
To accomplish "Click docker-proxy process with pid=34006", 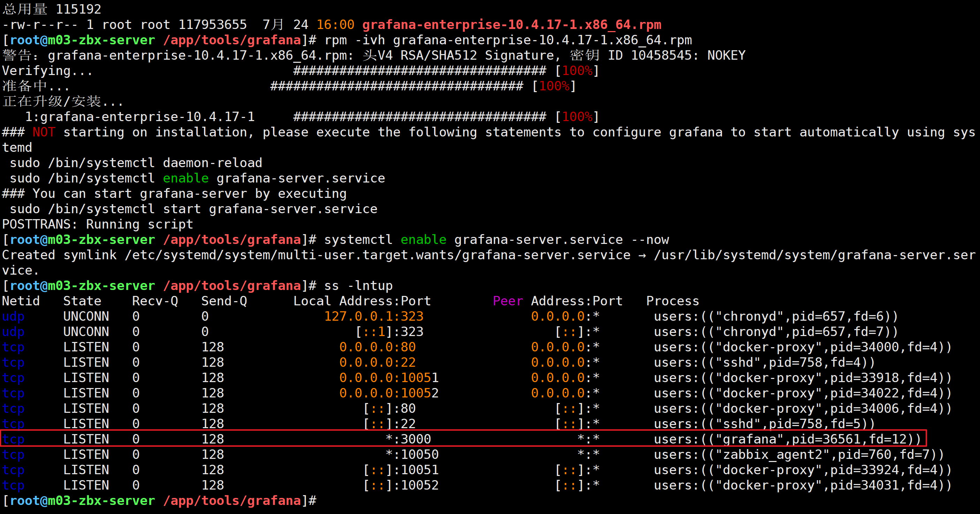I will point(803,409).
